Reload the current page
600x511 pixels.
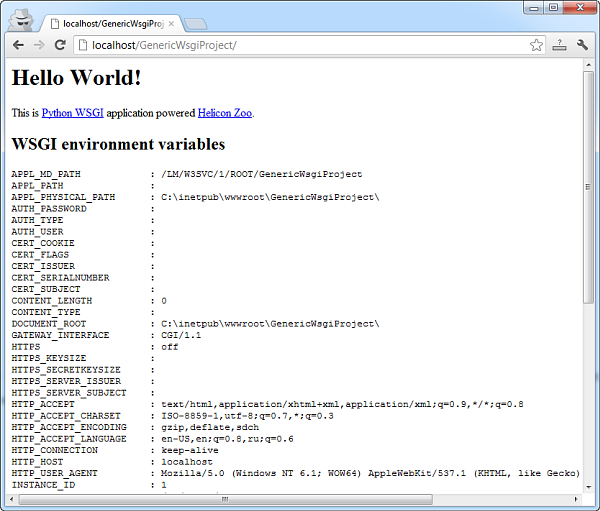tap(60, 45)
